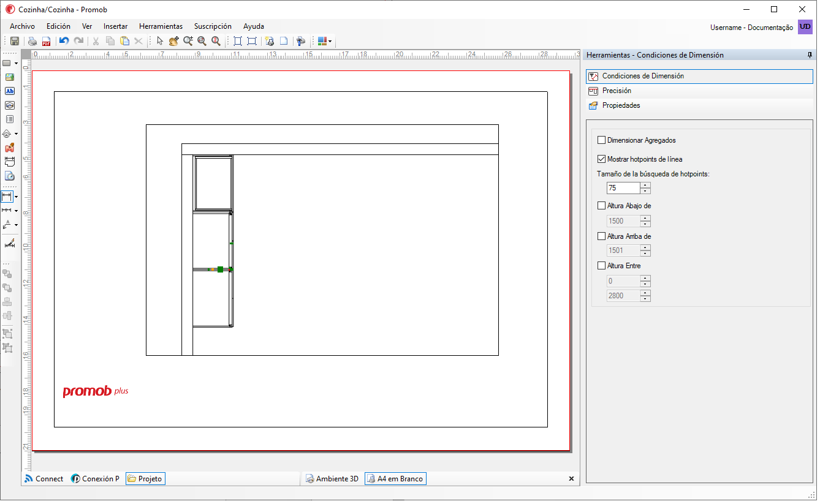
Task: Open annotation leader dropdown arrow
Action: click(16, 225)
